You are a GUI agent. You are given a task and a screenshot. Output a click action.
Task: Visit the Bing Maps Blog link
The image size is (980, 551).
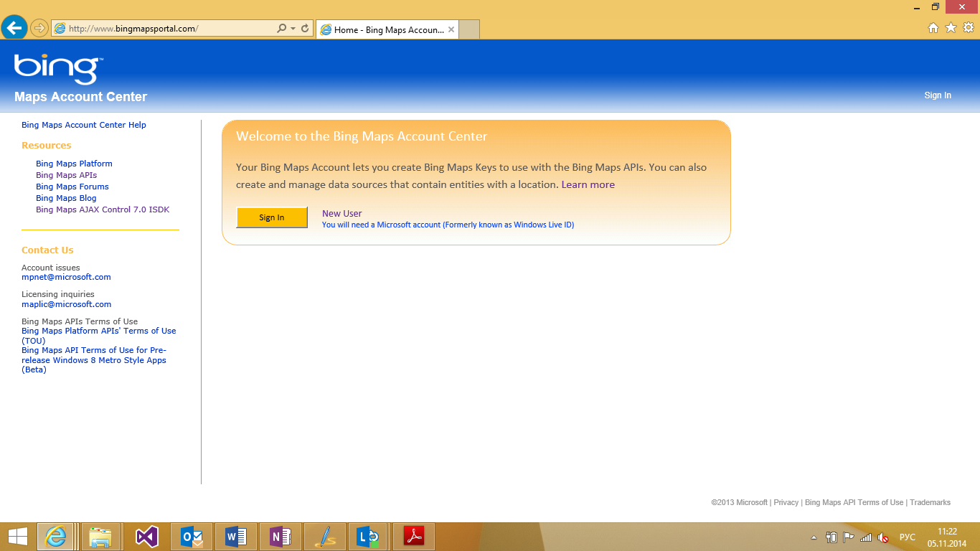pos(66,198)
